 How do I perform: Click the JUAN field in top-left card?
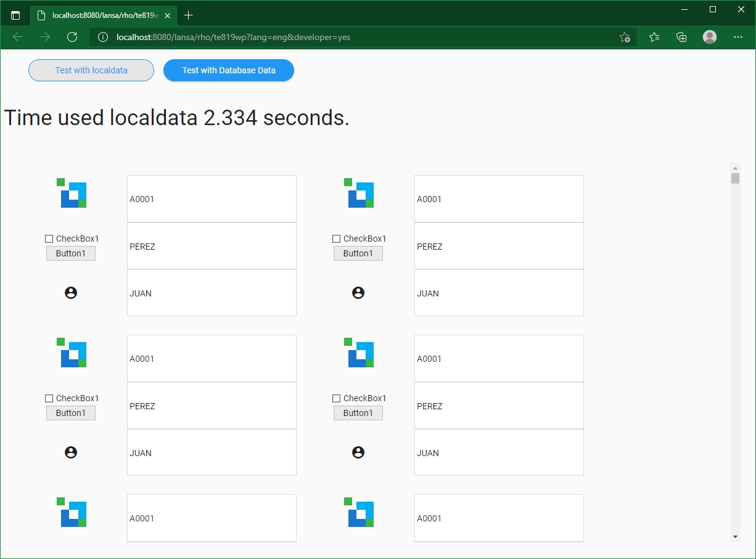coord(212,293)
